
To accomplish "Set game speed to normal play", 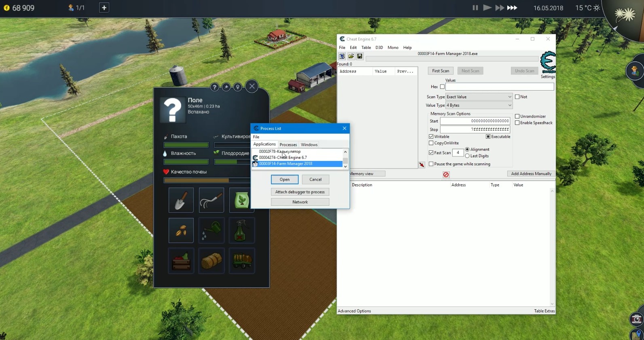I will (487, 8).
